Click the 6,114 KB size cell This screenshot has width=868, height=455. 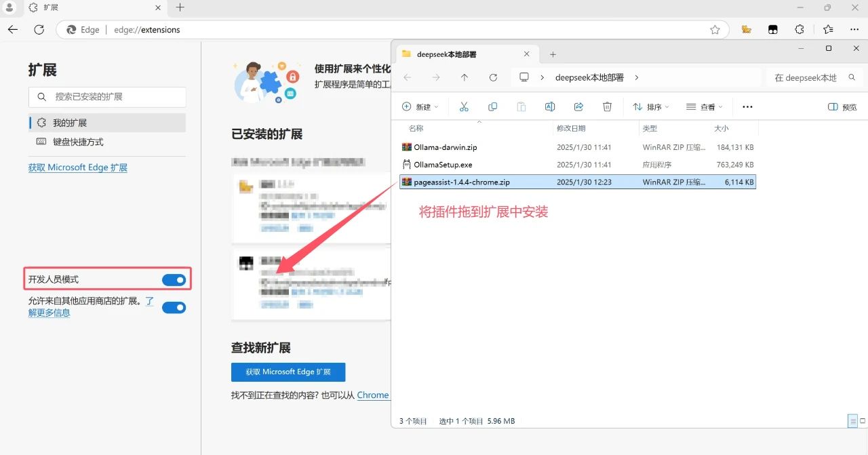click(739, 182)
